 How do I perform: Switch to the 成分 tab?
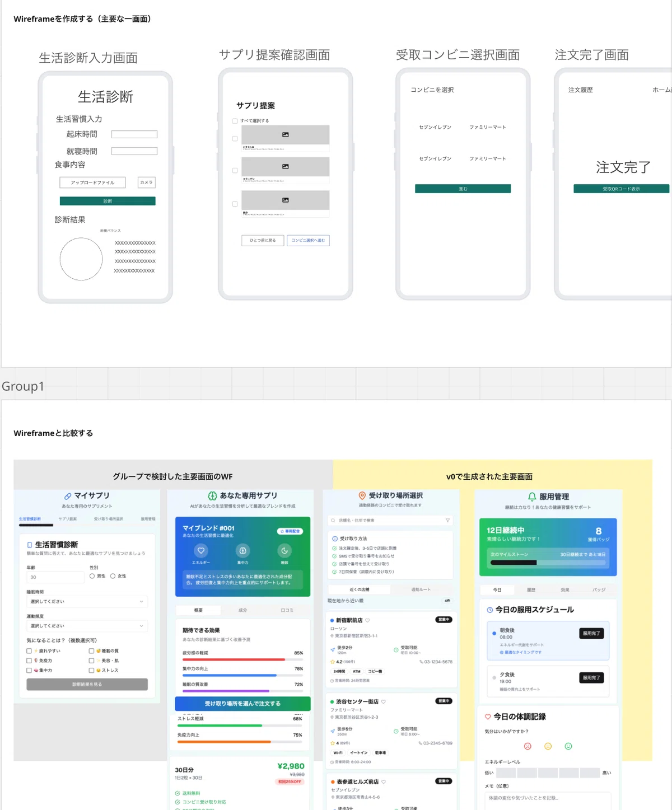[242, 610]
